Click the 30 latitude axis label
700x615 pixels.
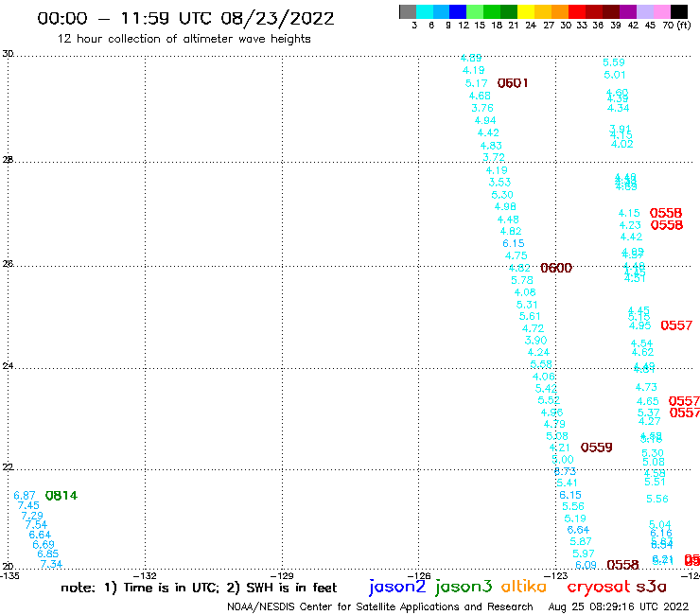click(8, 54)
